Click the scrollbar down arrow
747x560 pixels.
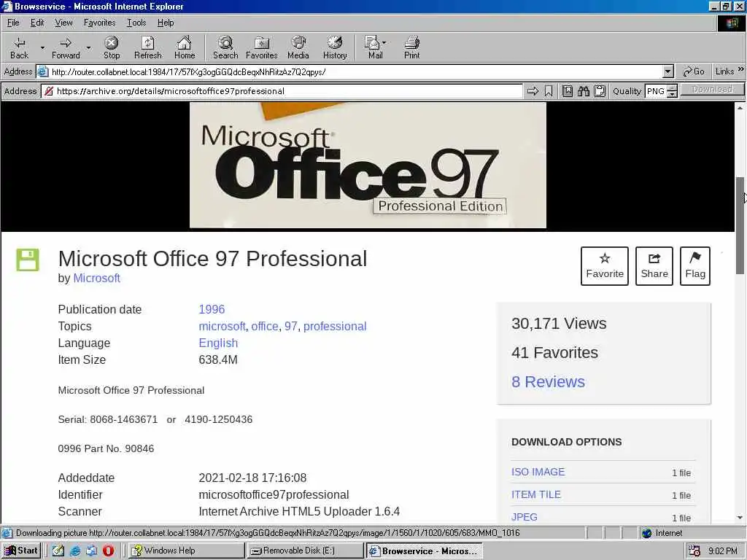point(740,517)
